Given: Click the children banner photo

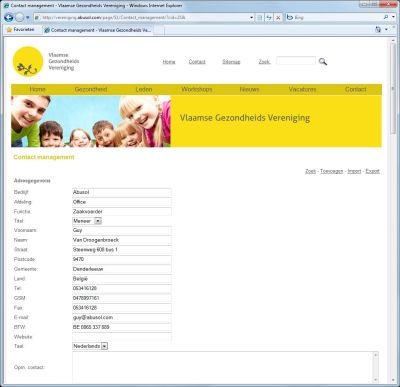Looking at the screenshot, I should coord(91,121).
